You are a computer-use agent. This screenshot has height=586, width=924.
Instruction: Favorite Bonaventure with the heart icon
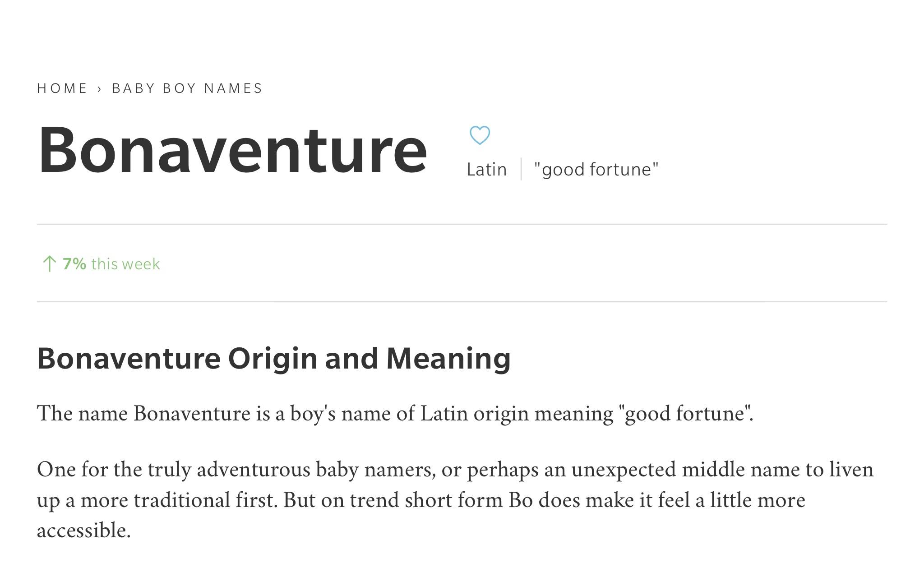tap(480, 135)
